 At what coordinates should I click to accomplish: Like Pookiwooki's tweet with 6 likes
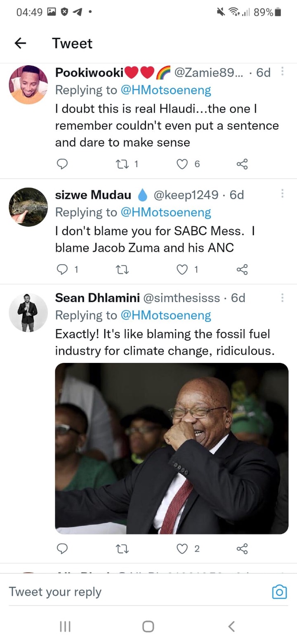pyautogui.click(x=182, y=164)
